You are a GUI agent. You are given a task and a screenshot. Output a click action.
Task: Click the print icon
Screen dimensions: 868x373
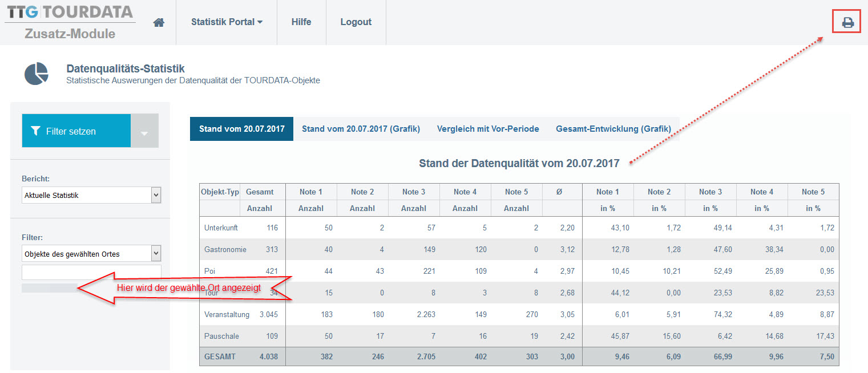(848, 22)
